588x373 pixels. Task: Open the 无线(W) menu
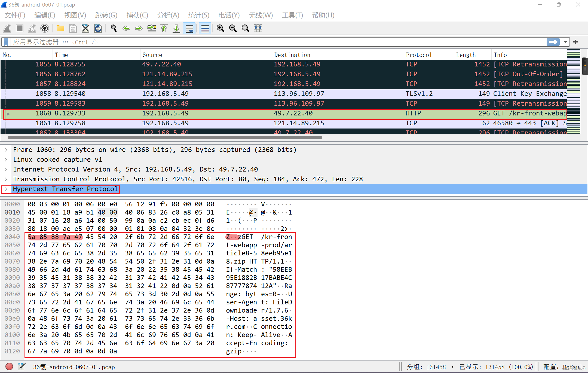(261, 15)
